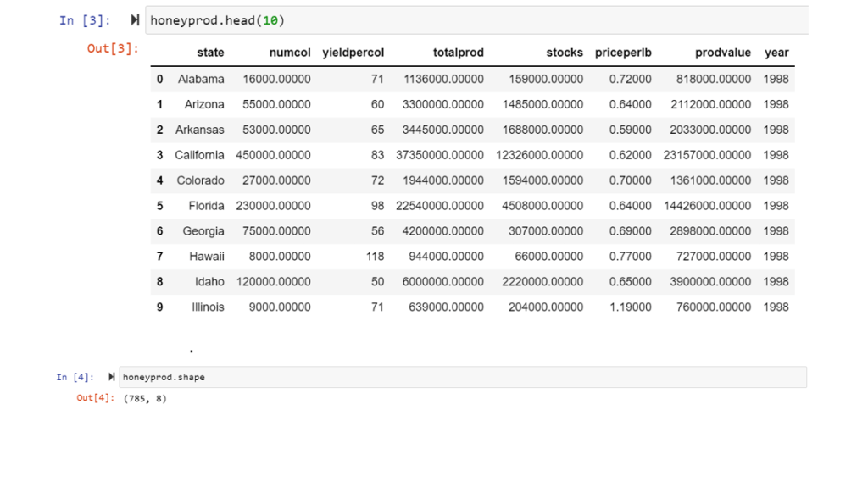This screenshot has height=487, width=868.
Task: Click the run icon beside honeyprod.shape cell
Action: pyautogui.click(x=112, y=377)
